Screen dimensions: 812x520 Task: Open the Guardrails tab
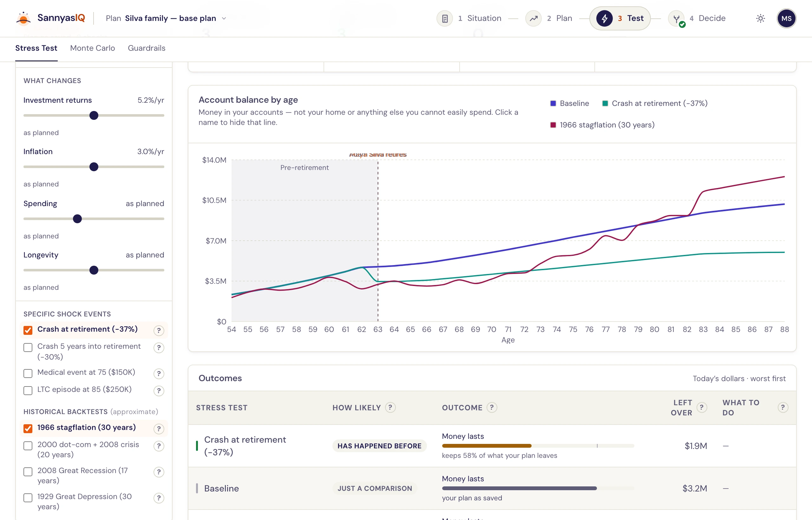coord(147,48)
